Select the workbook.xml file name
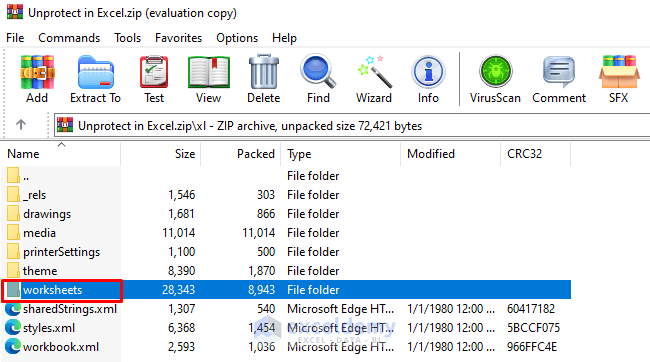 [61, 347]
